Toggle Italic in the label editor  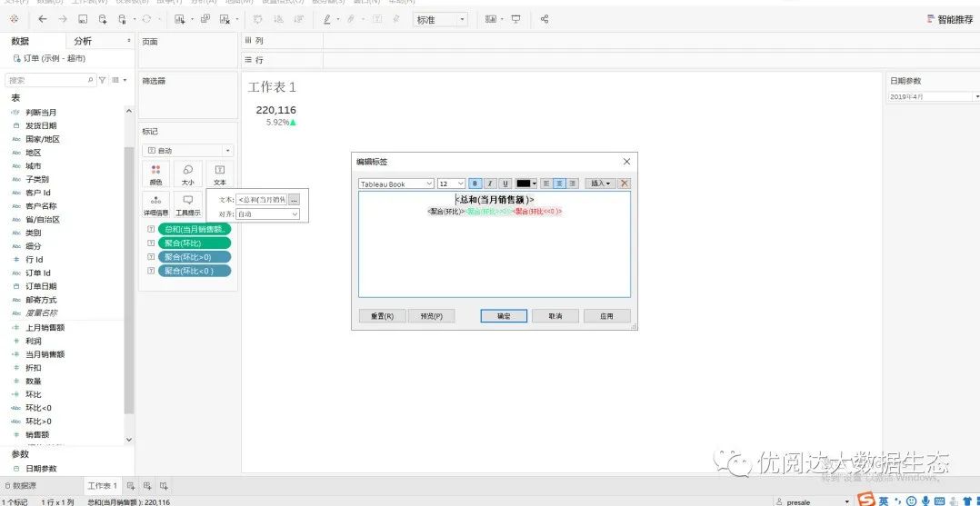point(490,184)
